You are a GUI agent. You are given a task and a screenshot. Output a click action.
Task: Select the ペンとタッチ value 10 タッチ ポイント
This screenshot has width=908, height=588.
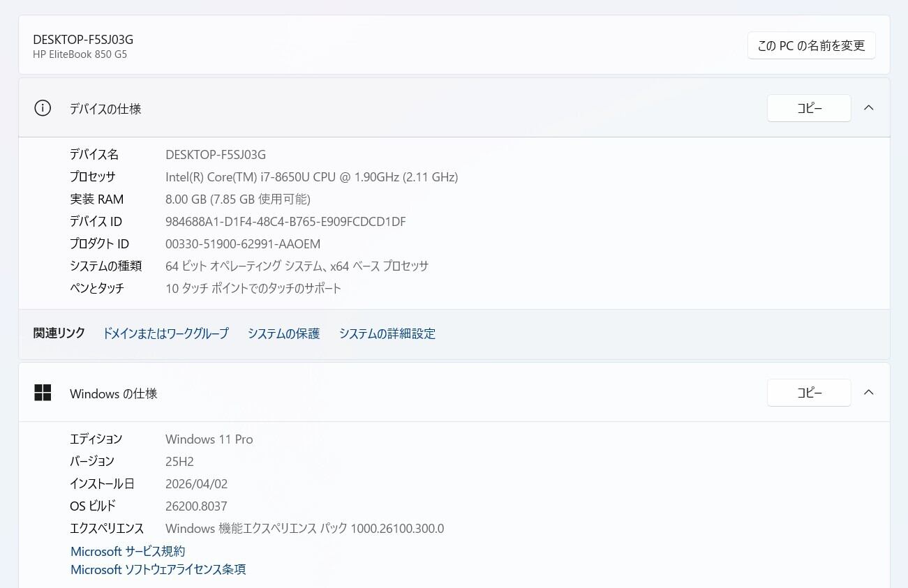tap(253, 288)
